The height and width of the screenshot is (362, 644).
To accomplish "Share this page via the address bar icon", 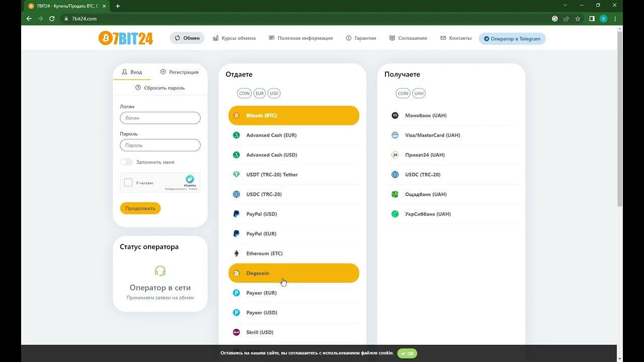I will (x=566, y=19).
